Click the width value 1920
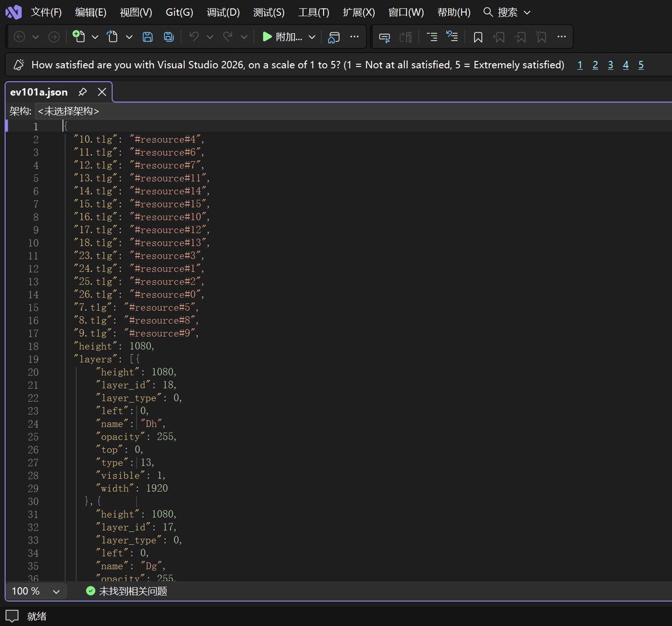 point(157,488)
